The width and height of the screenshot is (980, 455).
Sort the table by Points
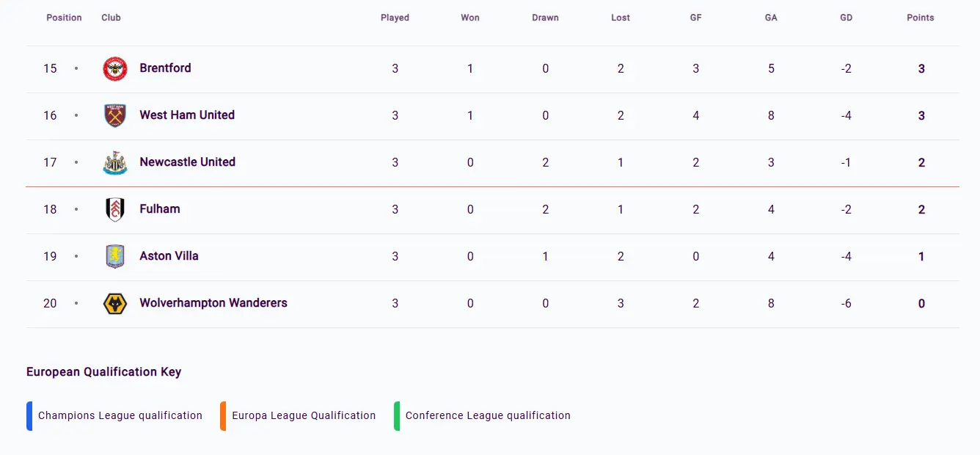(921, 17)
